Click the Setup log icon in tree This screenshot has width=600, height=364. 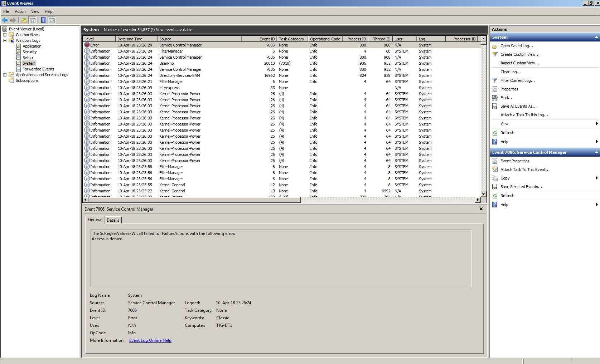coord(18,58)
